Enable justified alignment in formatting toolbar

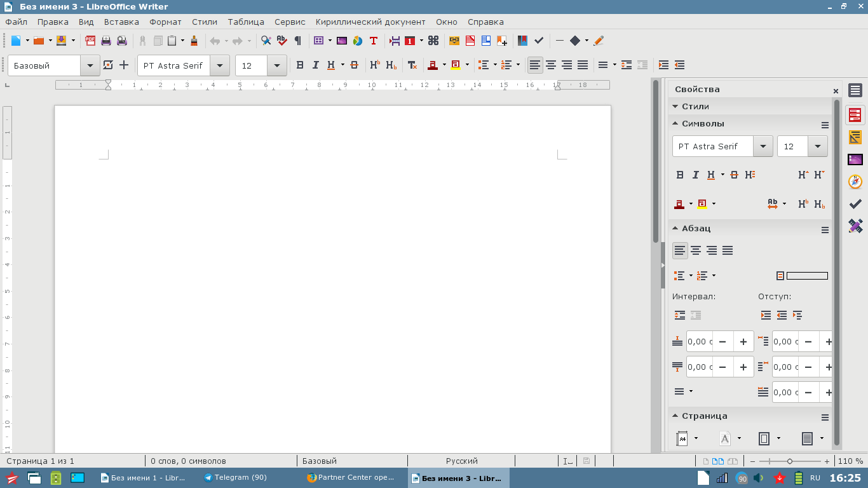[583, 65]
